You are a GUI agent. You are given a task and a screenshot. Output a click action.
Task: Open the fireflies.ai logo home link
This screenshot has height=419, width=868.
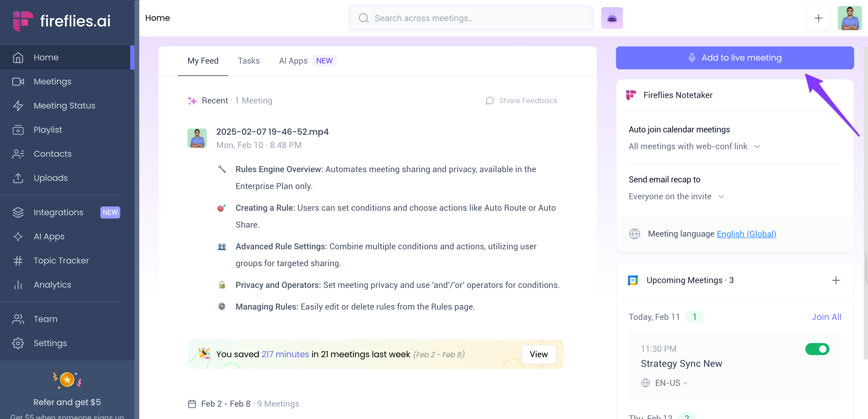[x=62, y=21]
